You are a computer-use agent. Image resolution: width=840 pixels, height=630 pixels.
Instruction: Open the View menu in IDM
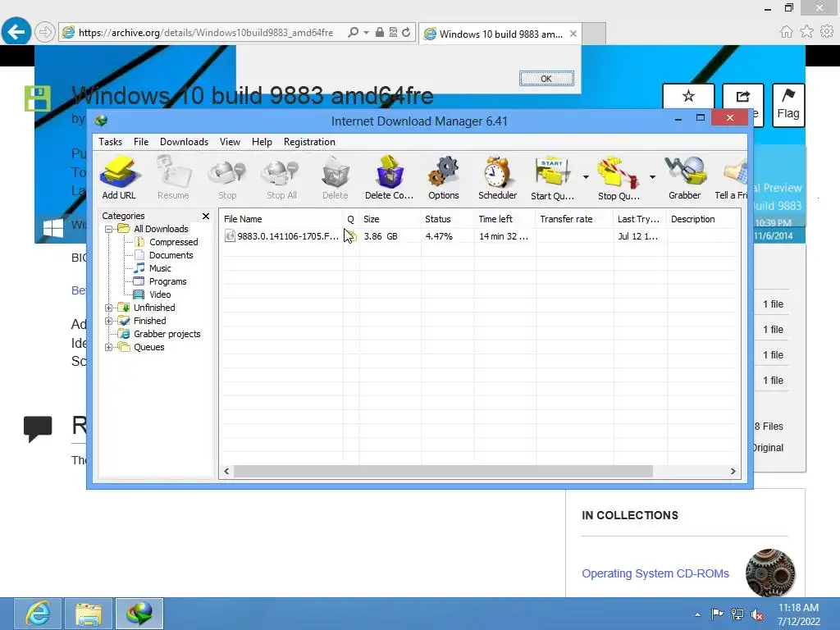pos(230,141)
